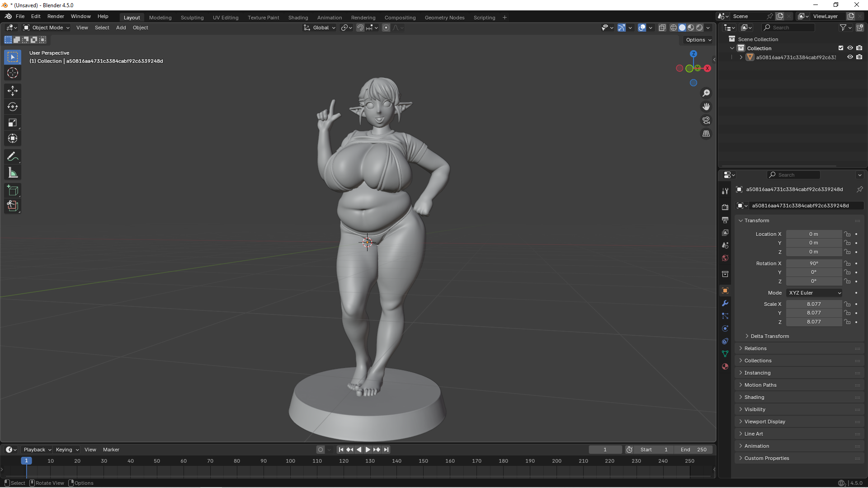This screenshot has height=488, width=868.
Task: Hide the mesh object in outliner
Action: click(850, 57)
